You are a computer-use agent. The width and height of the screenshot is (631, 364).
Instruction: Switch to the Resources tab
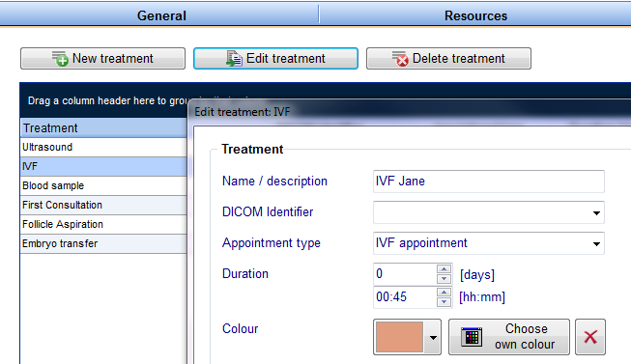point(475,15)
